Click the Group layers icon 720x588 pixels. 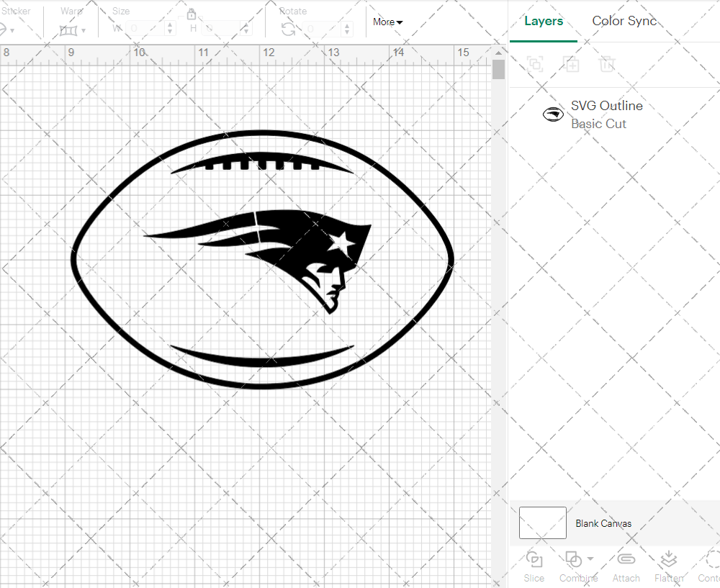pyautogui.click(x=535, y=64)
